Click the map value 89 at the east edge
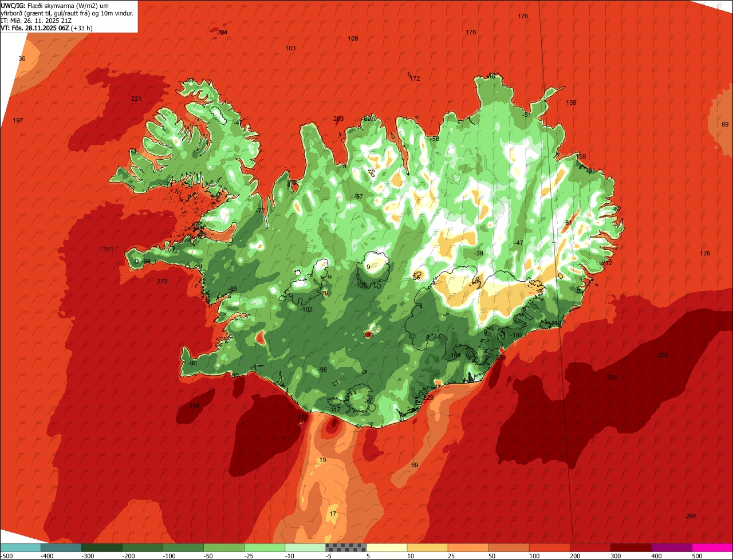Image resolution: width=733 pixels, height=560 pixels. pos(725,124)
